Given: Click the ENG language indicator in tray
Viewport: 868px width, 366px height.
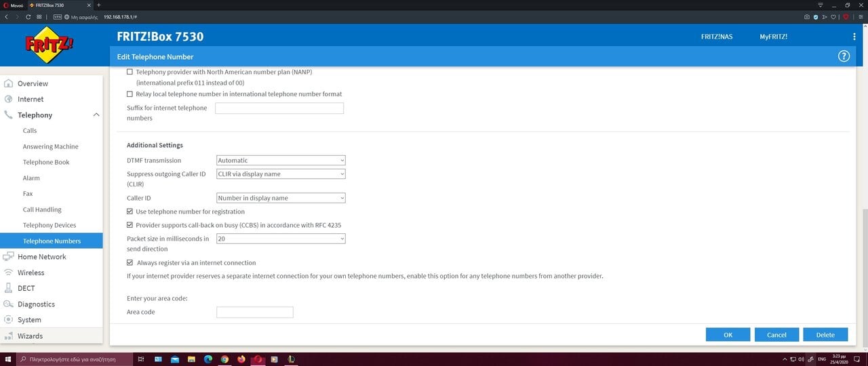Looking at the screenshot, I should [822, 359].
